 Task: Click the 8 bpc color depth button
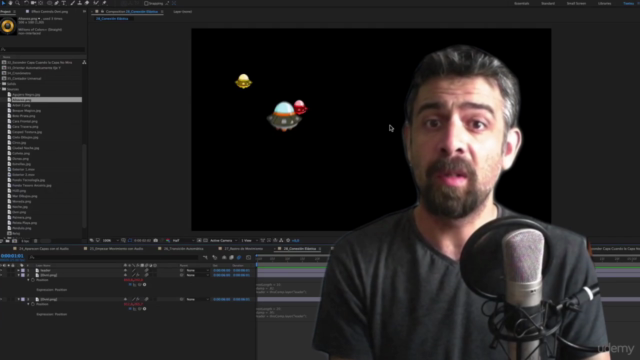(25, 241)
